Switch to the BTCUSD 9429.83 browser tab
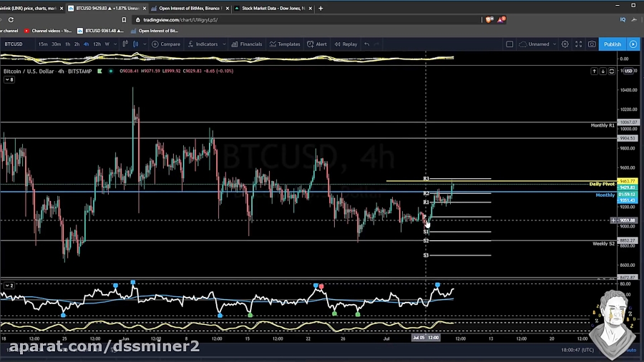 pos(107,8)
